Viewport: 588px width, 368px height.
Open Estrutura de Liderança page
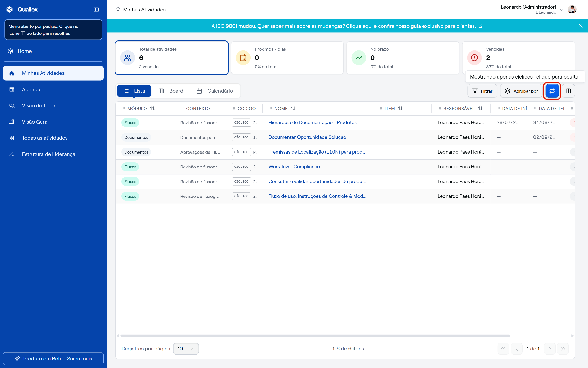click(53, 154)
